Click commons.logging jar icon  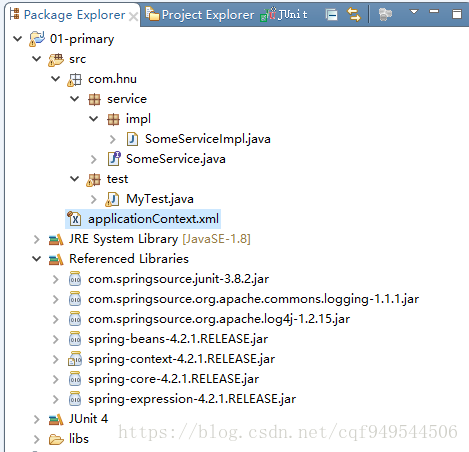coord(75,299)
